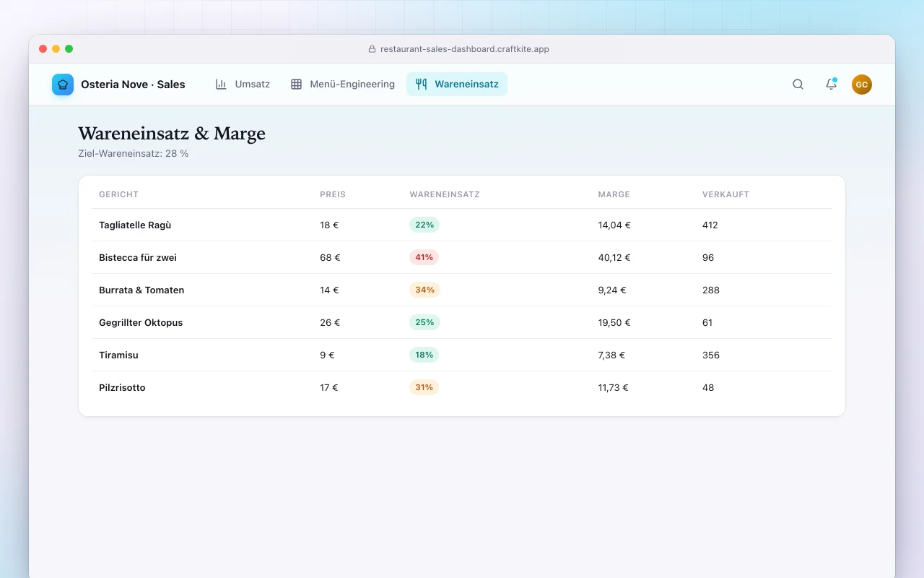Viewport: 924px width, 578px height.
Task: Click the red 41% badge
Action: point(424,257)
